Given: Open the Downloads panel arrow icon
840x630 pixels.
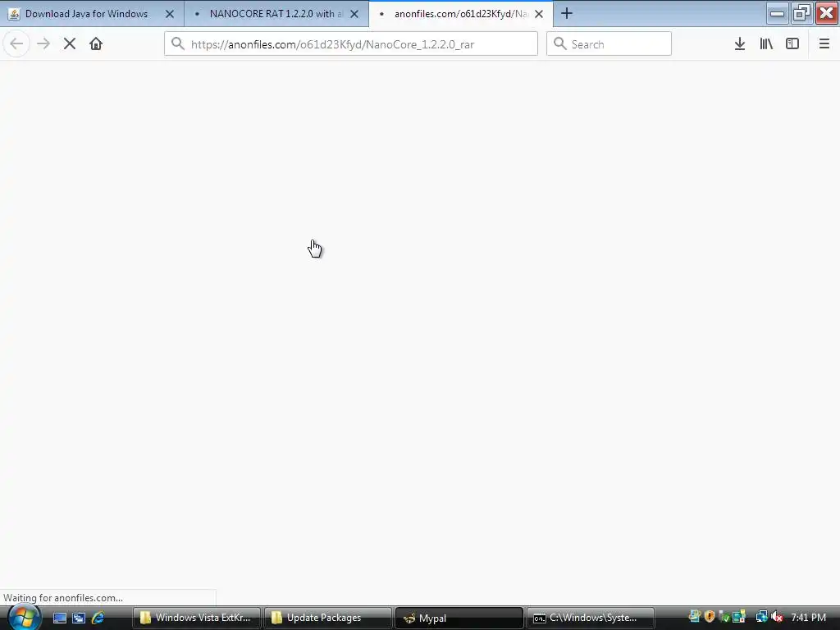Looking at the screenshot, I should click(x=740, y=44).
